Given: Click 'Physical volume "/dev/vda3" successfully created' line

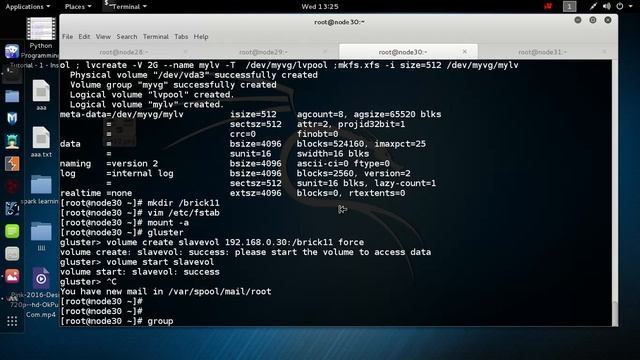Looking at the screenshot, I should pyautogui.click(x=193, y=75).
